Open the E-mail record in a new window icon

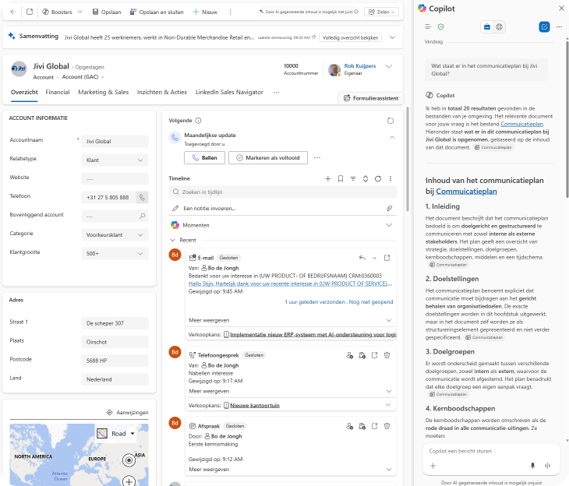click(387, 258)
